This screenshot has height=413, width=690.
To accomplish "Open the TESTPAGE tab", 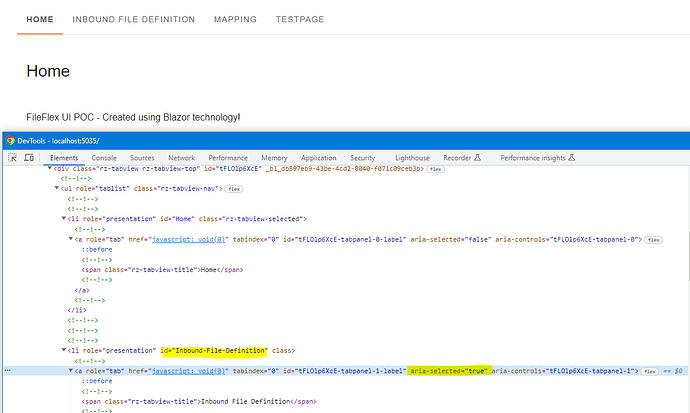I will (x=300, y=19).
